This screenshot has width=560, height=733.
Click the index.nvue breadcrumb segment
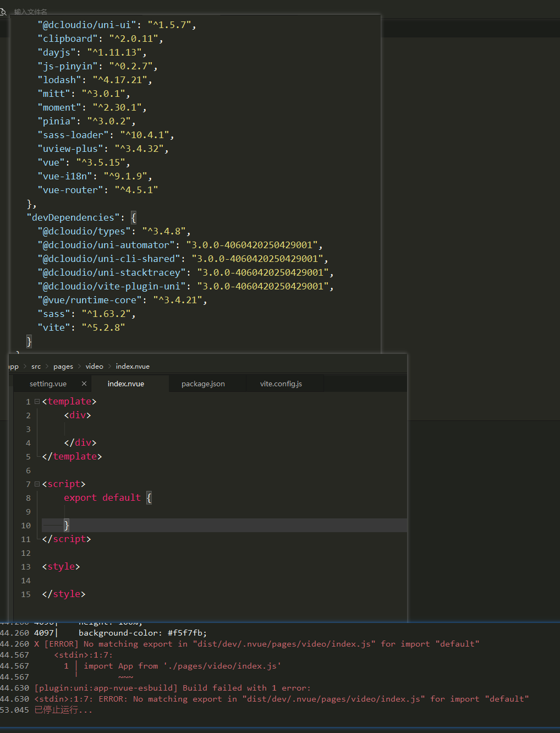(133, 366)
